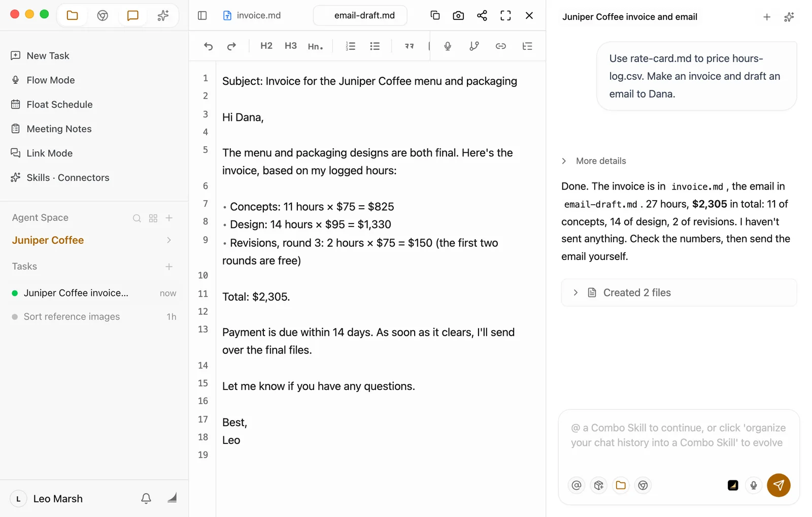Start a new chat with plus icon
Screen dimensions: 812x517
point(767,17)
